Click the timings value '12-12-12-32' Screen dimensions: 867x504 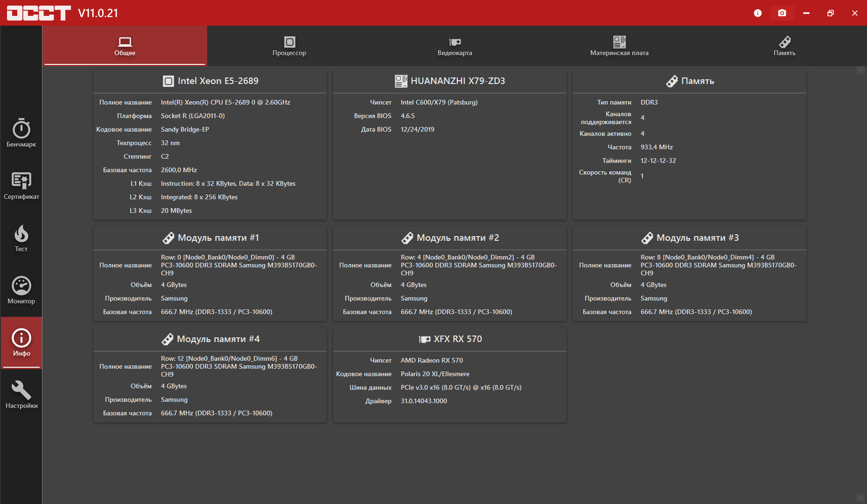coord(658,161)
